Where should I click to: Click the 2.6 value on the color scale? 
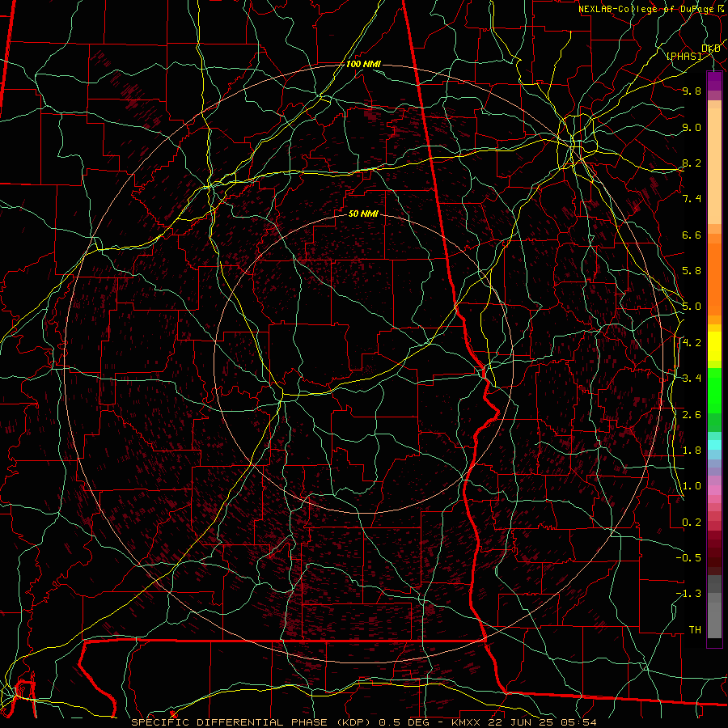(692, 414)
